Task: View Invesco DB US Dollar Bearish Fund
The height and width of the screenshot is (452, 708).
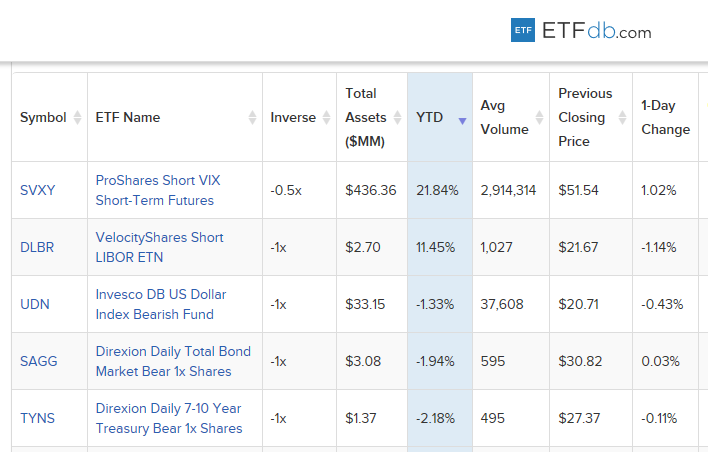Action: point(161,304)
